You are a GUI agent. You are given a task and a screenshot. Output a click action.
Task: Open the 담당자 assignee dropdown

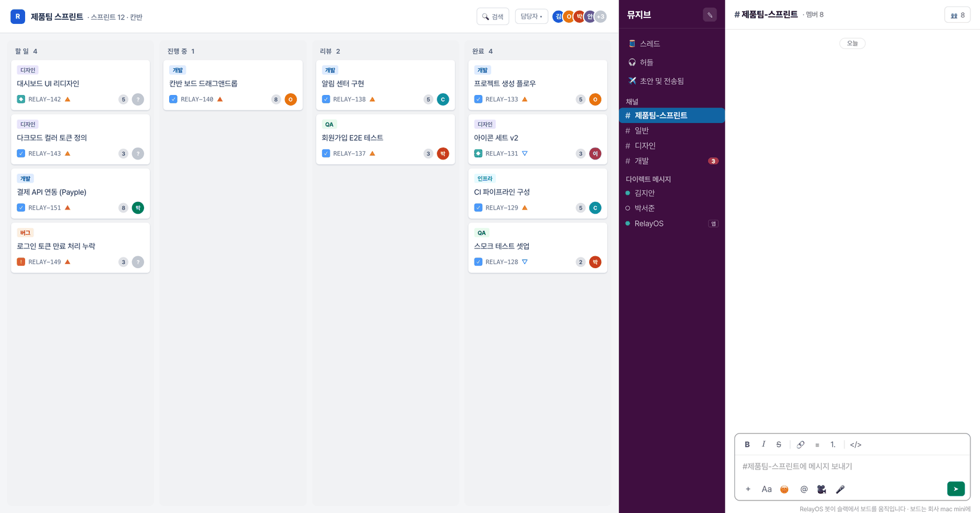(531, 17)
